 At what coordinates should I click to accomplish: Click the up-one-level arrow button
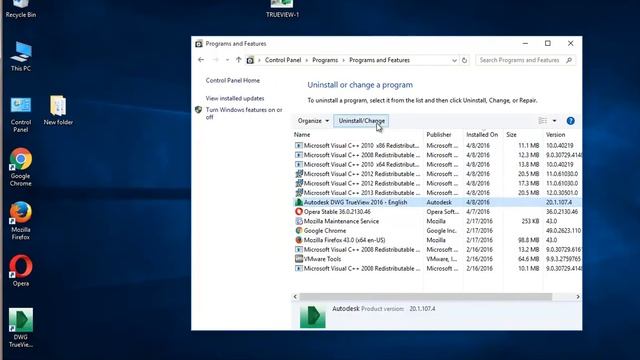238,60
